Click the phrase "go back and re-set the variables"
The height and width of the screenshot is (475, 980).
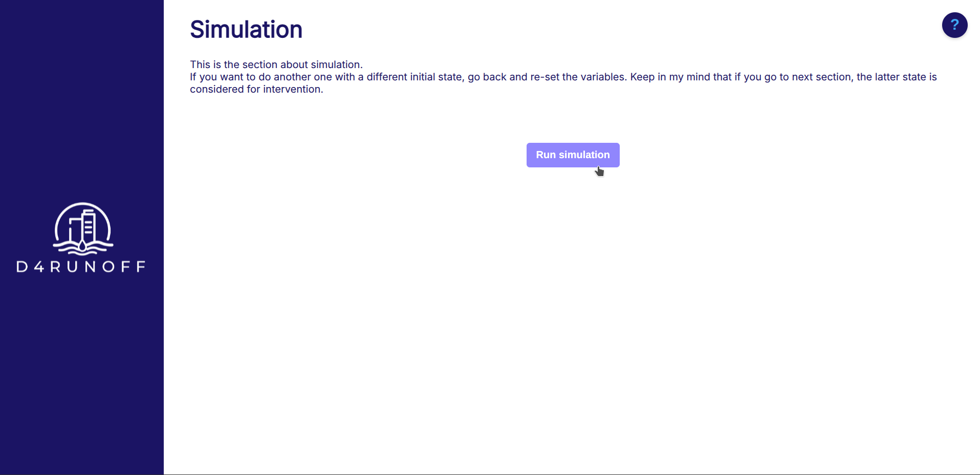coord(547,77)
